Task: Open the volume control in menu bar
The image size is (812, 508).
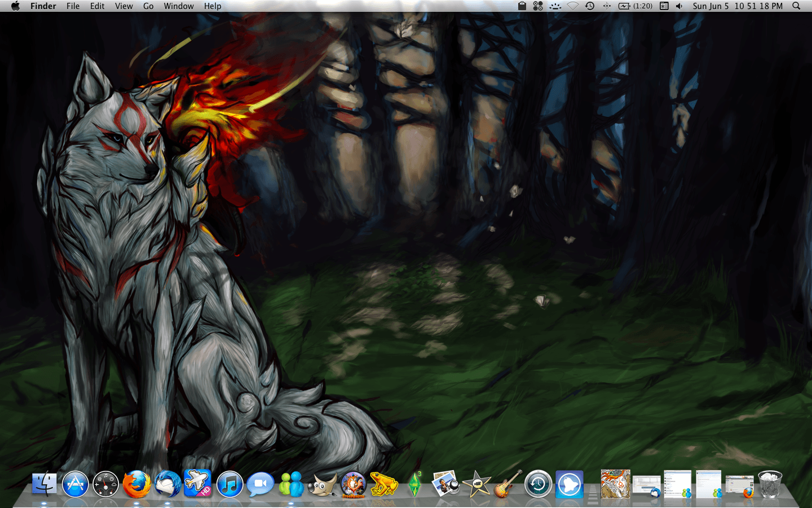Action: click(x=679, y=6)
